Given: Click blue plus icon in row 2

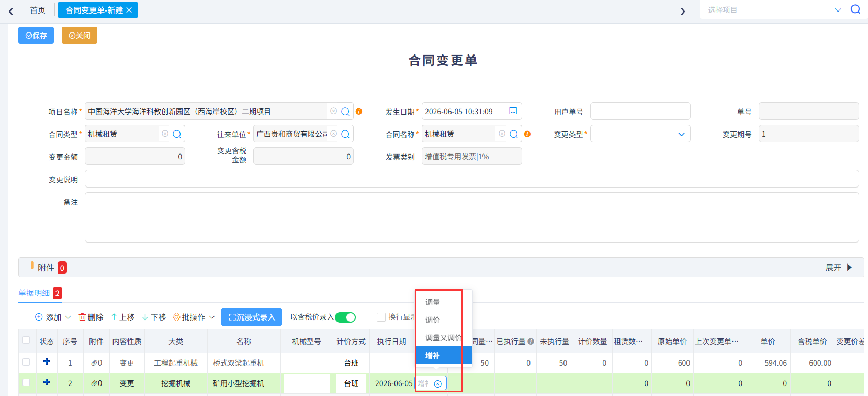Looking at the screenshot, I should [x=47, y=382].
